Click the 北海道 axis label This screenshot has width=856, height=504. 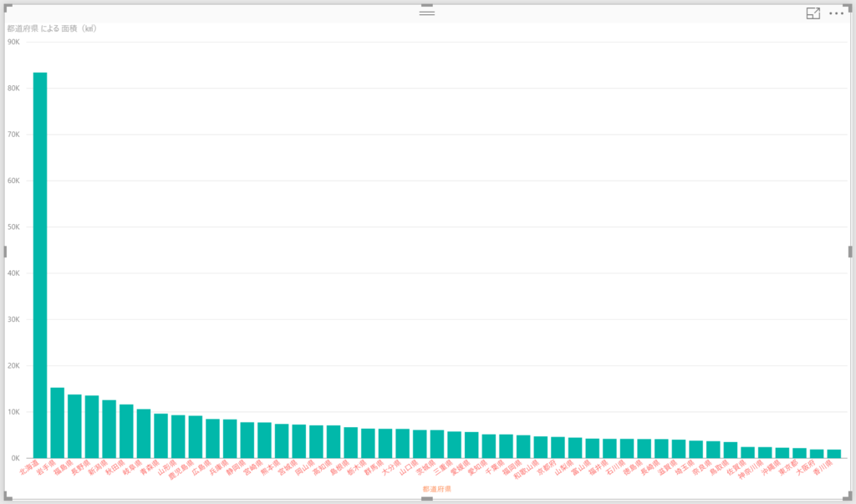pos(29,467)
